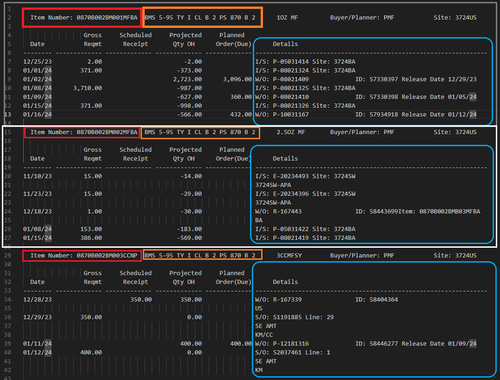
Task: Select the '3CCMFSY' text on line 29
Action: click(x=289, y=256)
